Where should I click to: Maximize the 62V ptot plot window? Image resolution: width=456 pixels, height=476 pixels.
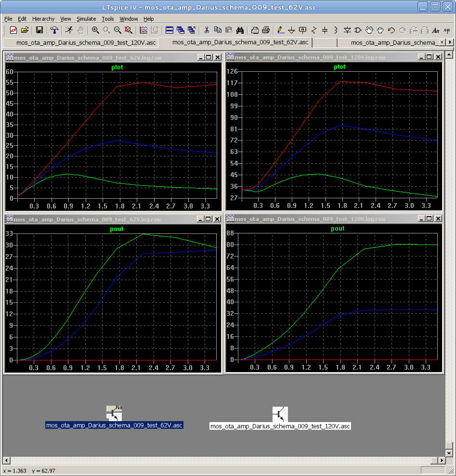click(208, 57)
